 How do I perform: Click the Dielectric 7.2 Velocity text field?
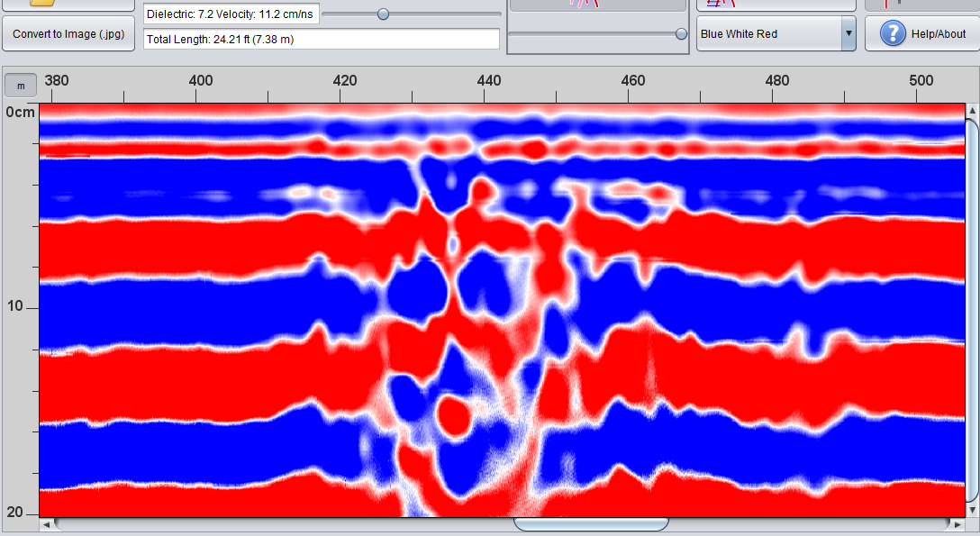click(231, 14)
